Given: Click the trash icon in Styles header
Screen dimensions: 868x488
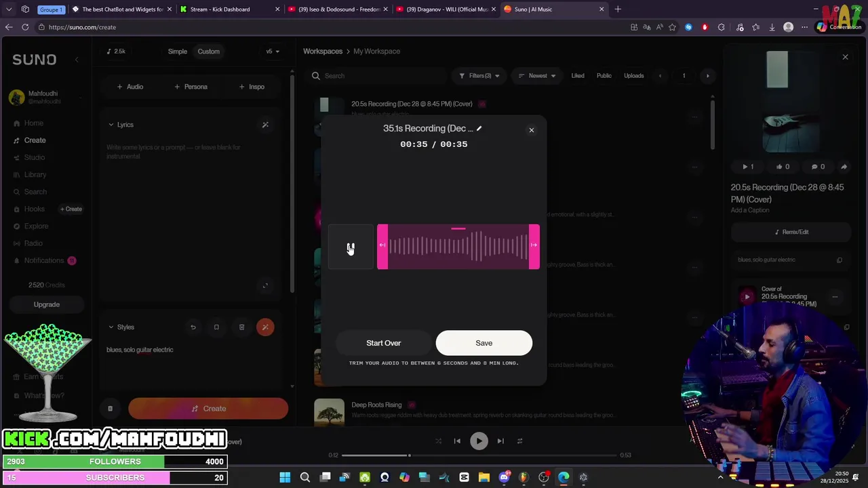Looking at the screenshot, I should [x=241, y=327].
